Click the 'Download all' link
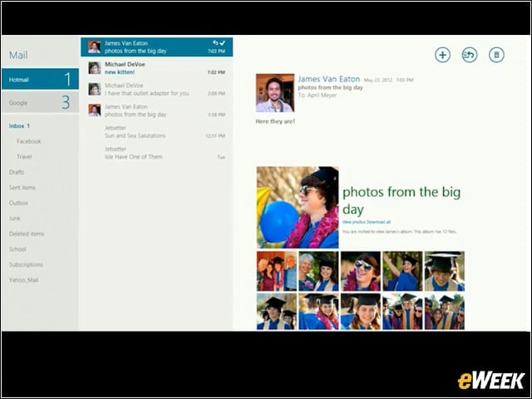532x399 pixels. [x=378, y=222]
